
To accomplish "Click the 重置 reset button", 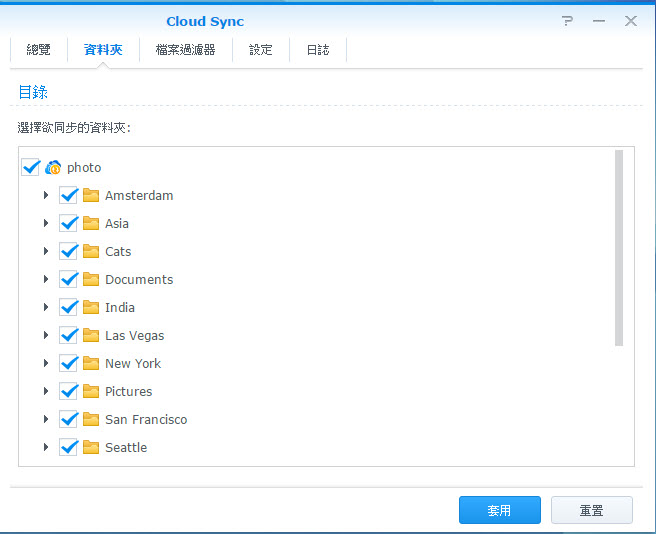I will click(x=592, y=510).
